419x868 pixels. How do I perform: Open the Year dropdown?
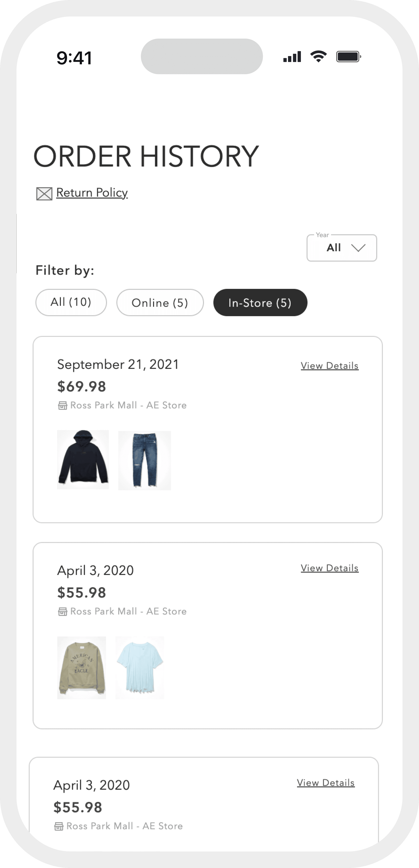[341, 248]
